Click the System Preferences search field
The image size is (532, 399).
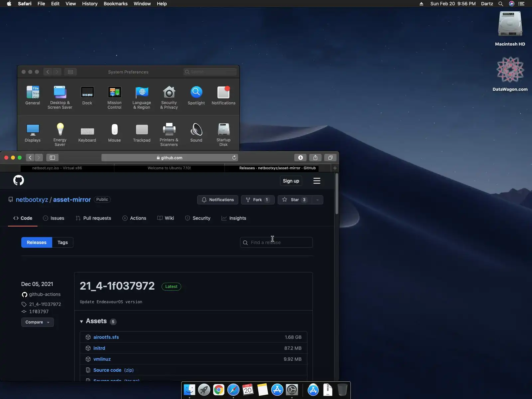(x=210, y=72)
